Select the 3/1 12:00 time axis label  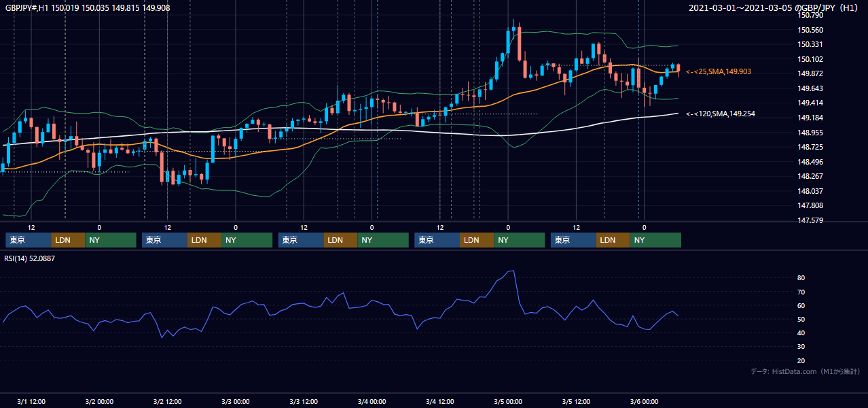pyautogui.click(x=31, y=402)
